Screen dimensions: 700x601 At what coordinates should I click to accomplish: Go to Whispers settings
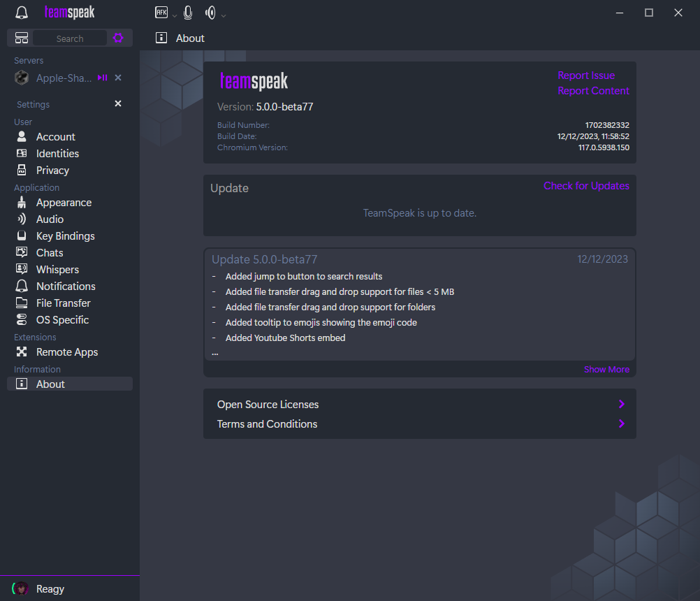tap(70, 270)
